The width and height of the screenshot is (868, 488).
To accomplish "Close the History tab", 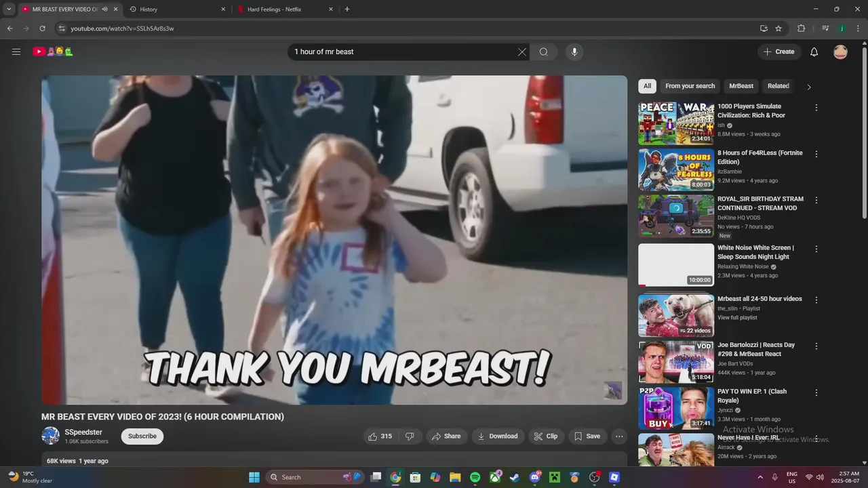I will 223,9.
